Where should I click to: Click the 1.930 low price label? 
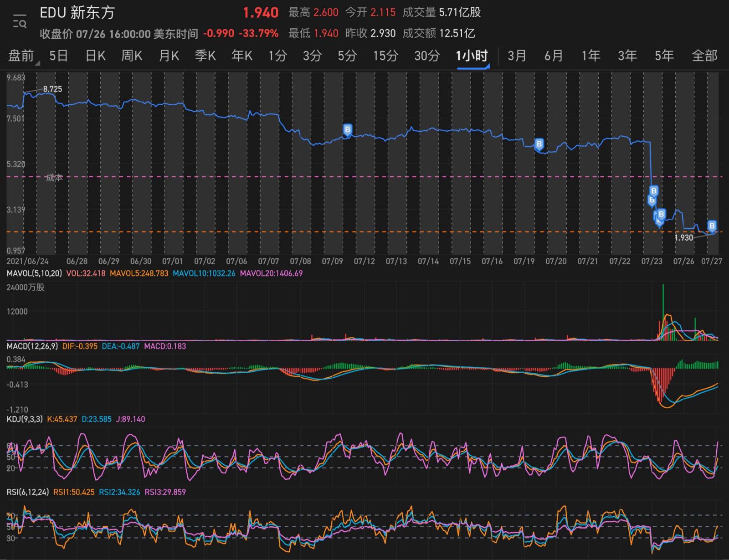pyautogui.click(x=683, y=237)
